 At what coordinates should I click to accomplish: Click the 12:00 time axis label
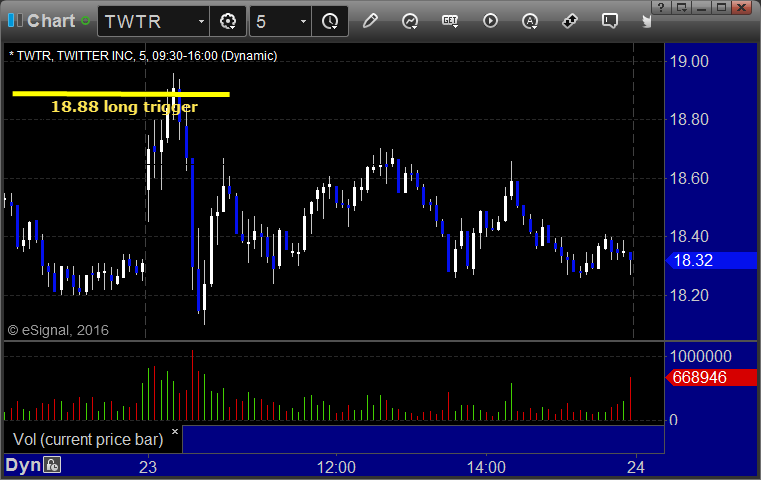[336, 467]
